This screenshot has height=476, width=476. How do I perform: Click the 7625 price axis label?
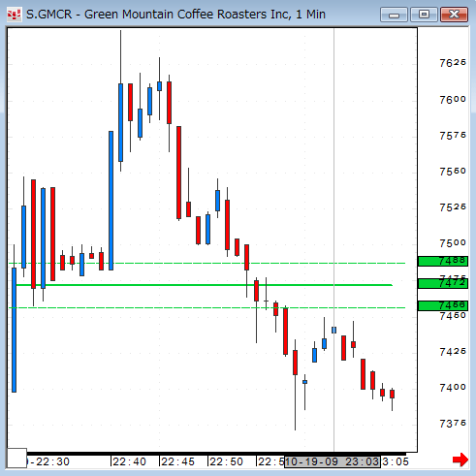(x=453, y=63)
